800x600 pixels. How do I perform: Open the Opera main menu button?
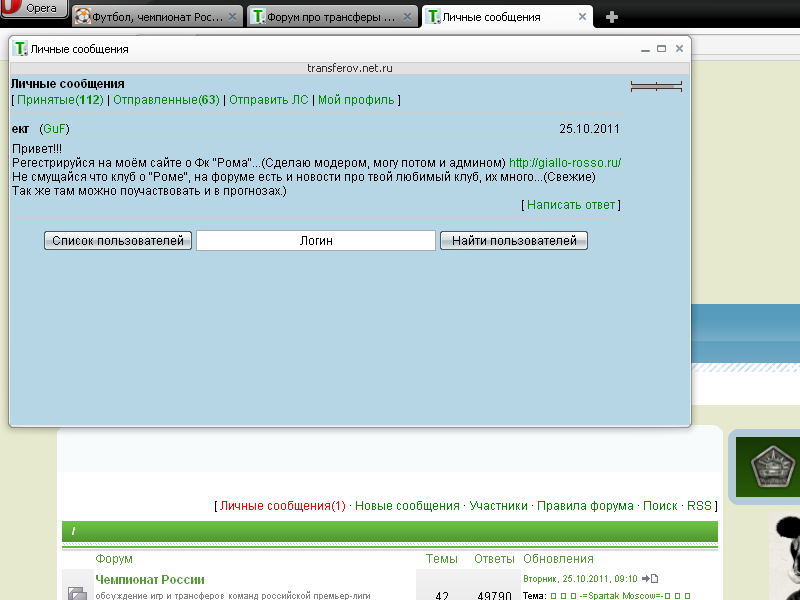point(35,9)
